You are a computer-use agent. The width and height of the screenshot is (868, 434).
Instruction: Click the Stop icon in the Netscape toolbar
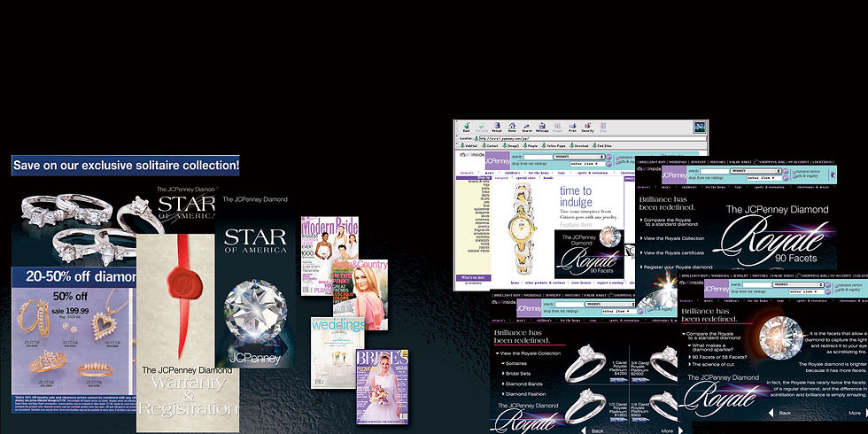(x=603, y=128)
